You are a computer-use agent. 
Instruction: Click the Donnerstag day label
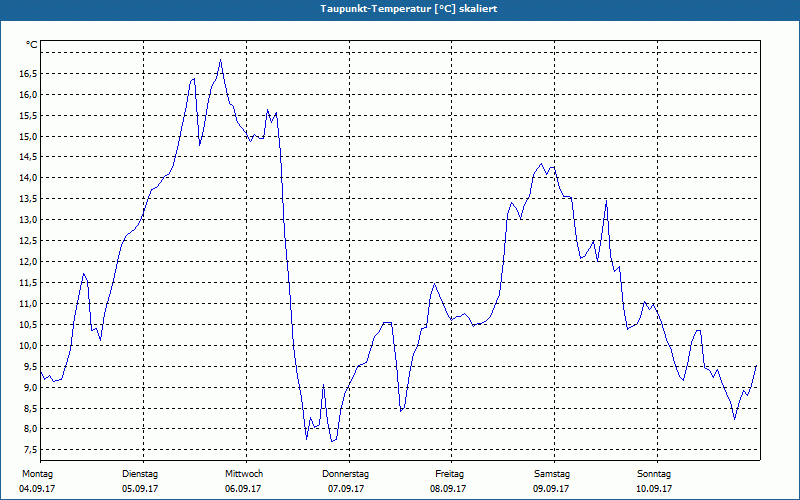coord(345,474)
